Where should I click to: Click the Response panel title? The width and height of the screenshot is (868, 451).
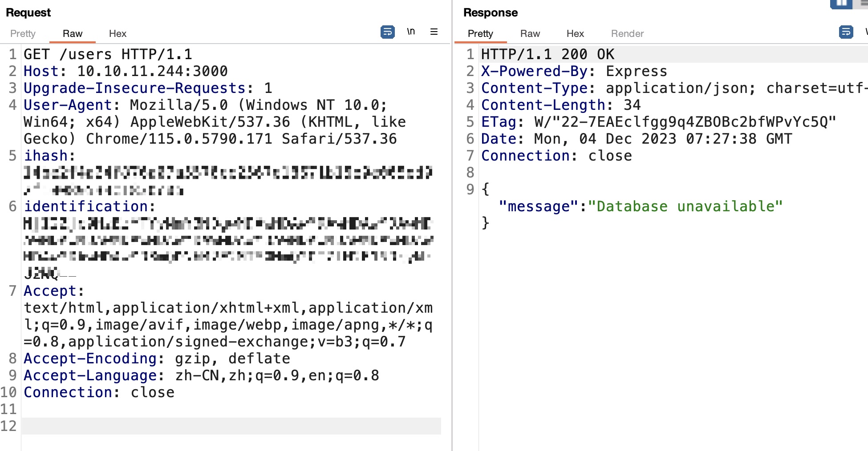pyautogui.click(x=491, y=12)
